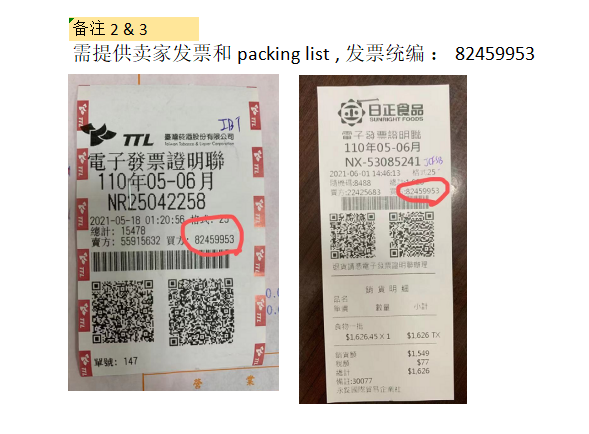Click the right QR code on Sunright receipt

click(412, 234)
